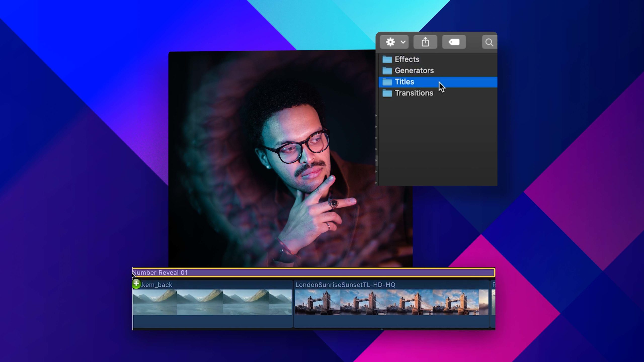
Task: Click the right edge of Number Reveal clip
Action: pos(494,273)
